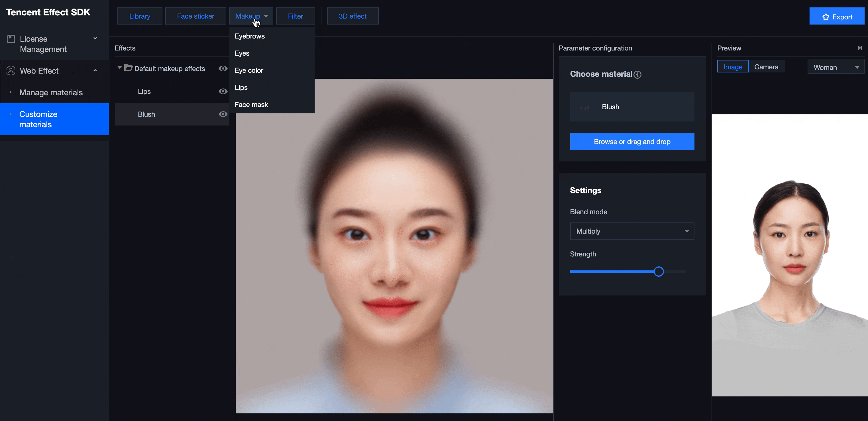Collapse the Preview panel with arrow icon
Image resolution: width=868 pixels, height=421 pixels.
tap(859, 48)
